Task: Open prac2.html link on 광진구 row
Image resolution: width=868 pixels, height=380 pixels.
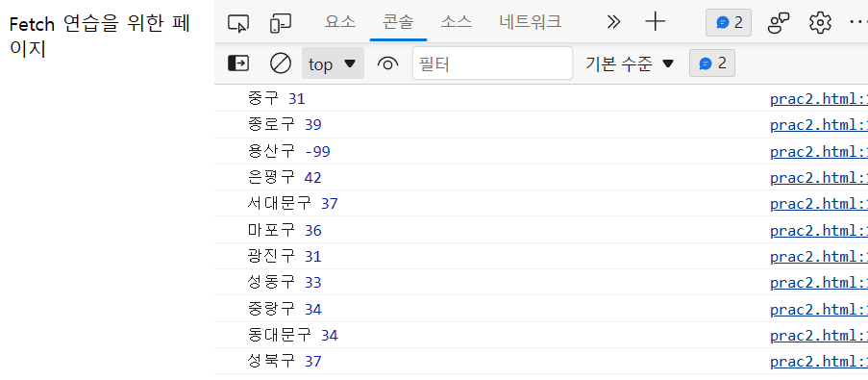Action: click(x=819, y=256)
